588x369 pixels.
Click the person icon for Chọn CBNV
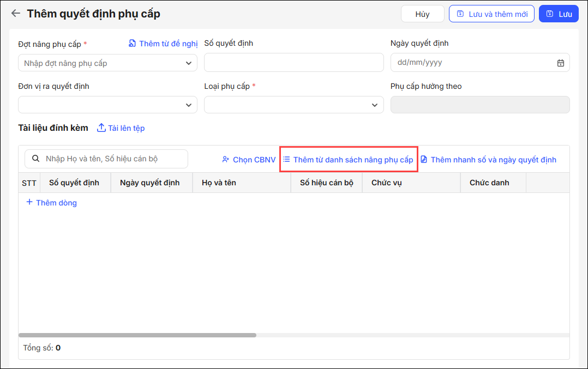tap(225, 160)
